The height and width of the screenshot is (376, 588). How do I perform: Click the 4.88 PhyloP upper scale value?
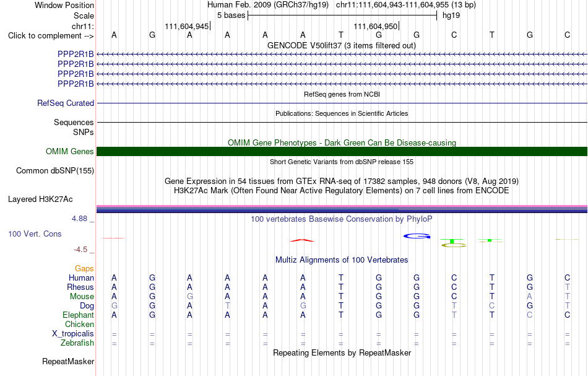pos(79,219)
